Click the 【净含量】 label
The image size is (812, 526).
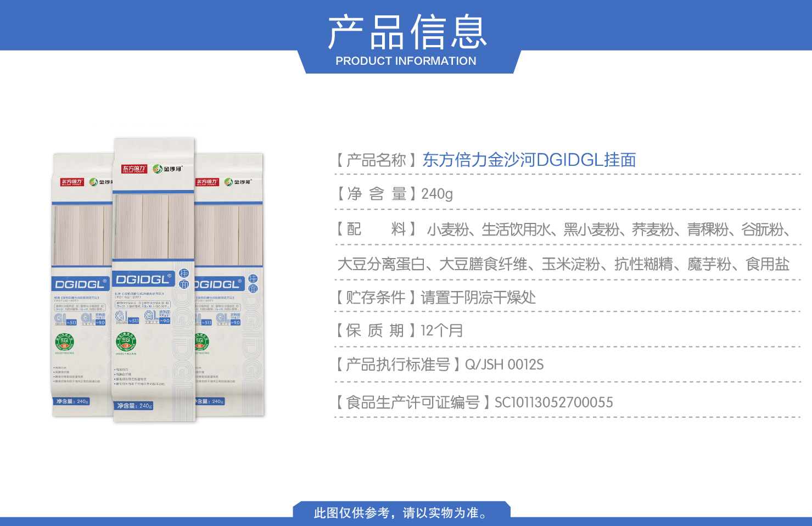[377, 194]
